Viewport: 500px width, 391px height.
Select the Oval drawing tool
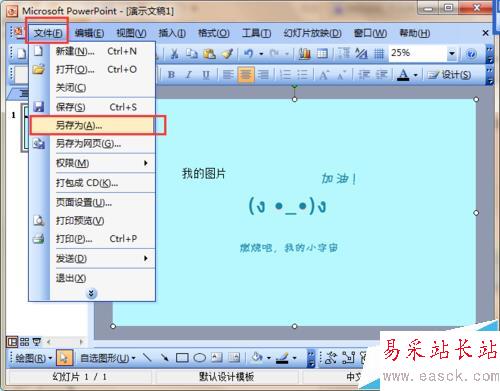click(x=200, y=358)
